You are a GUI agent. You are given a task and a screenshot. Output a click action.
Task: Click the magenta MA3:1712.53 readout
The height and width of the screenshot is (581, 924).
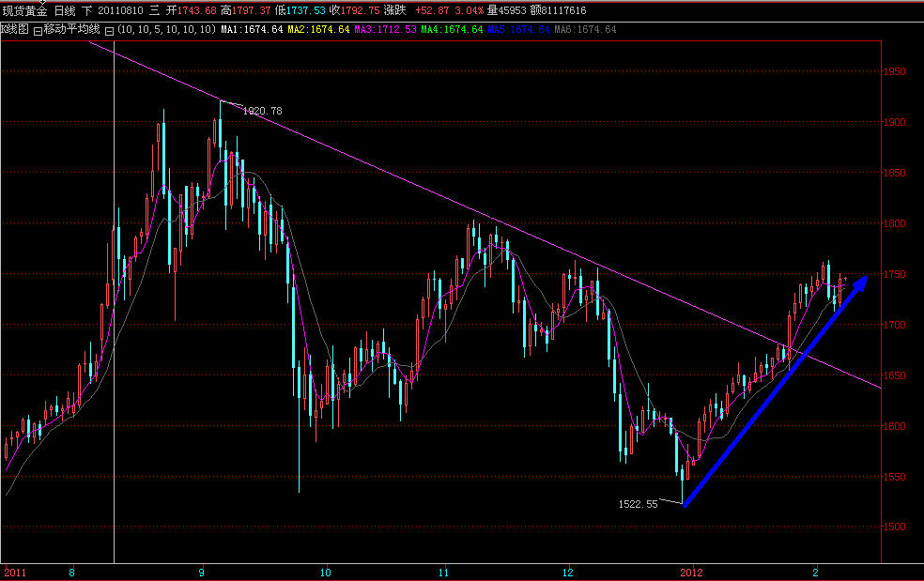pos(385,29)
